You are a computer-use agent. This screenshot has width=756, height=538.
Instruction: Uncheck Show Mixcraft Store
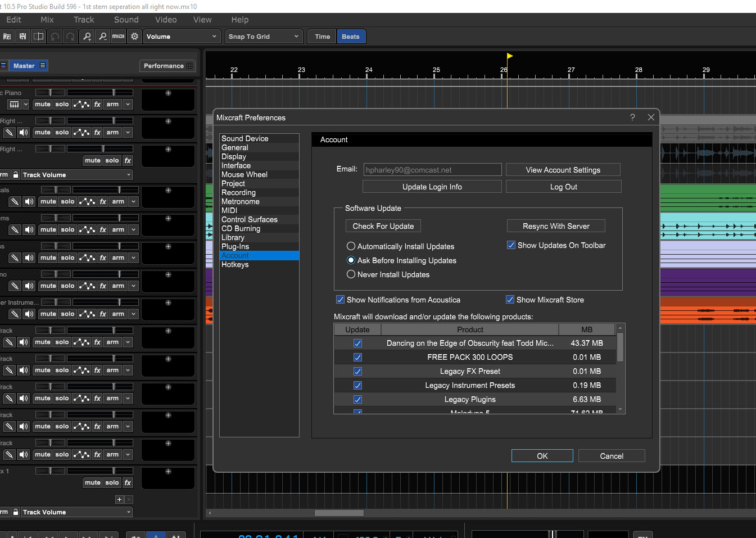coord(510,300)
